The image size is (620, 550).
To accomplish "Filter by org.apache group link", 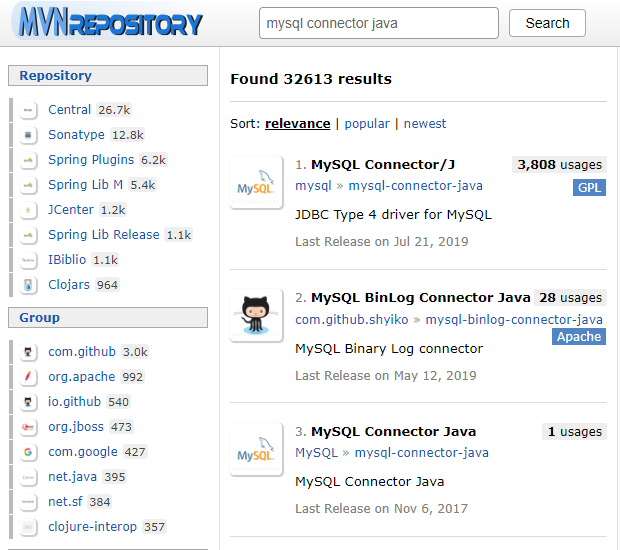I will (81, 376).
